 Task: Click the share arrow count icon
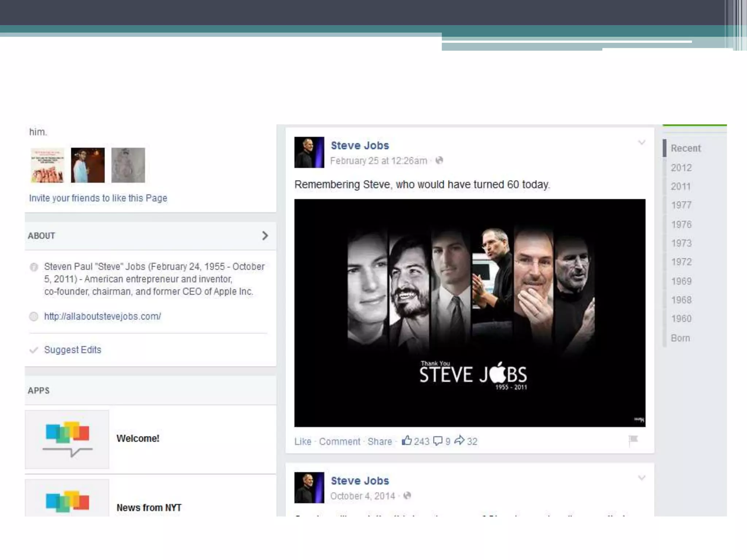pyautogui.click(x=460, y=440)
